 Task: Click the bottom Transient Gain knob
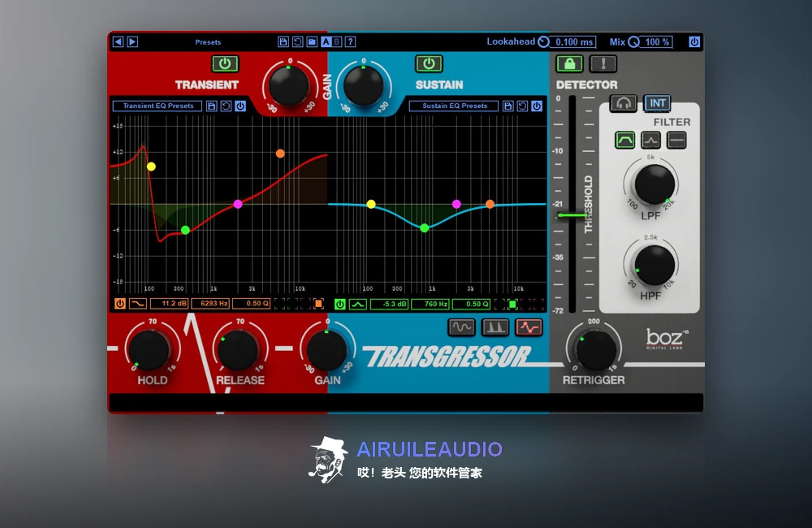point(326,350)
